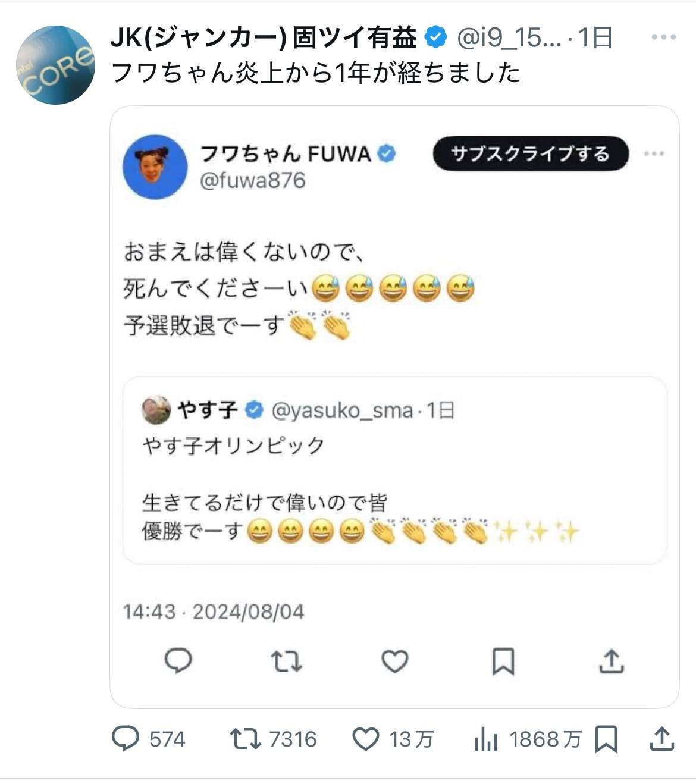Tap the bookmark icon inside the screenshot
The image size is (696, 784).
click(503, 661)
